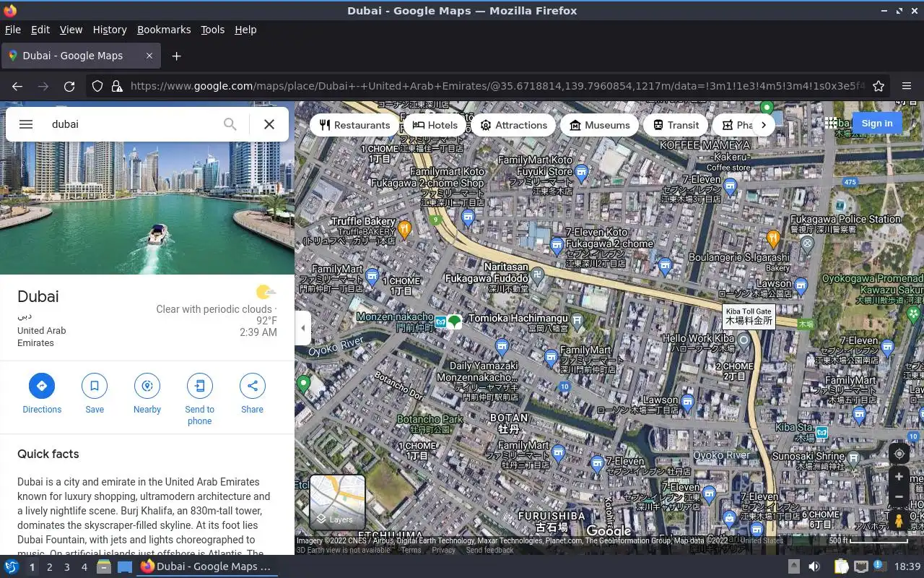Select the Transit category chip
The image size is (924, 578).
pos(676,125)
